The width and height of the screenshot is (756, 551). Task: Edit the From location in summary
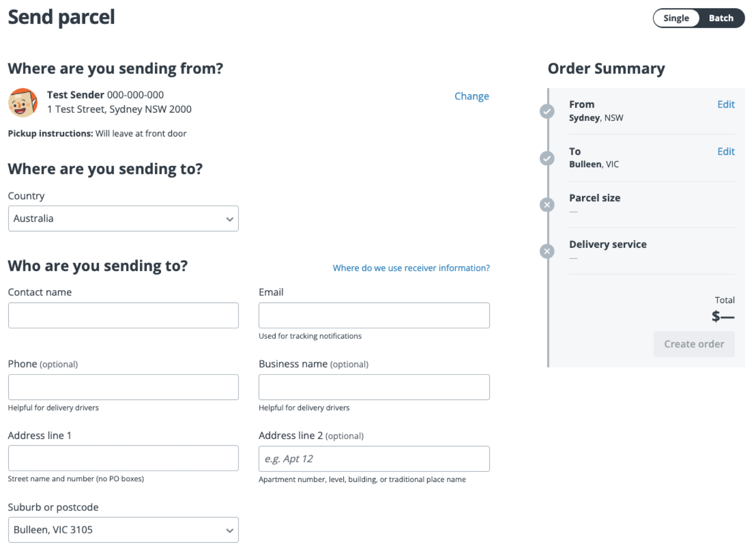point(726,104)
